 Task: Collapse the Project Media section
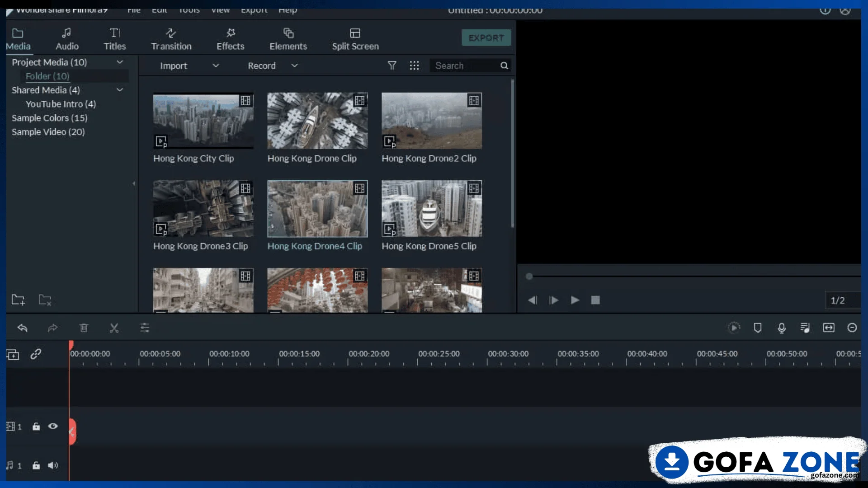click(120, 62)
